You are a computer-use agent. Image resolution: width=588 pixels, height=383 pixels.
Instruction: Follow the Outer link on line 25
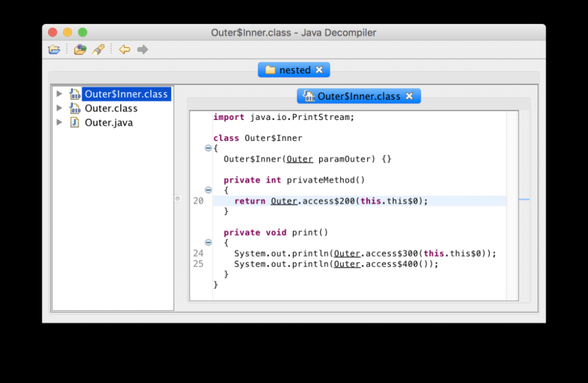(347, 264)
